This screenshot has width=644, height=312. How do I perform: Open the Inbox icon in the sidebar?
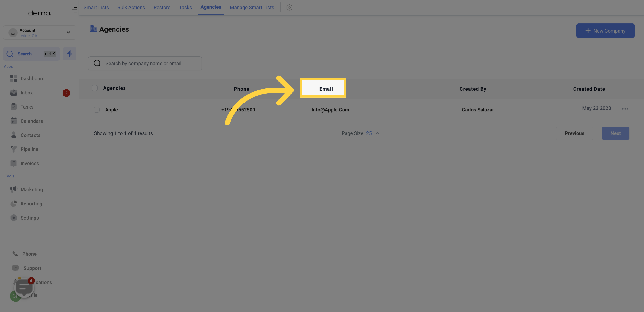pos(14,93)
